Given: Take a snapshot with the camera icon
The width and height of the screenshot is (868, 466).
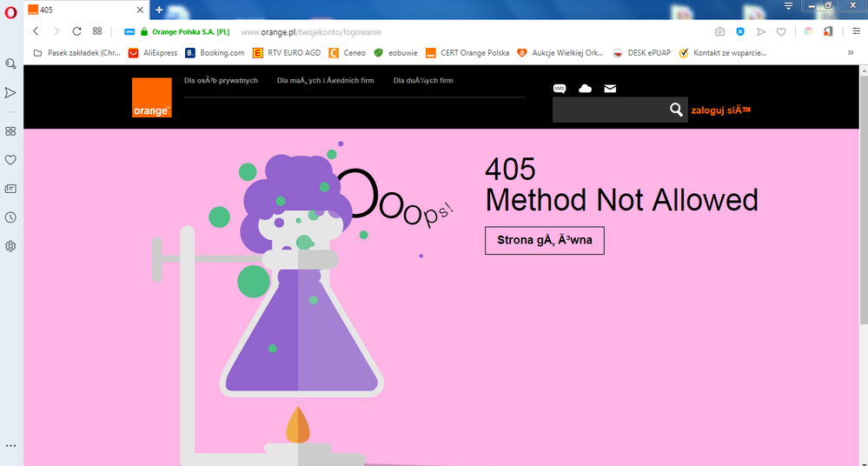Looking at the screenshot, I should pos(719,32).
